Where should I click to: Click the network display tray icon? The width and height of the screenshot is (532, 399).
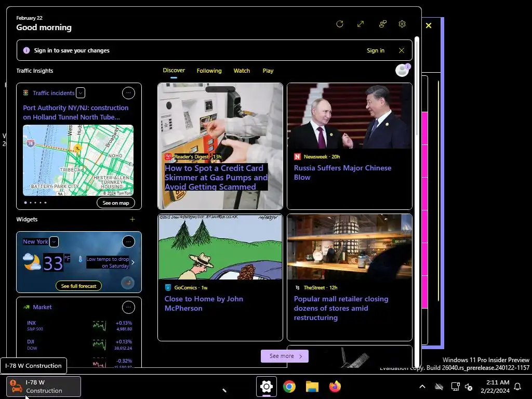[x=455, y=387]
